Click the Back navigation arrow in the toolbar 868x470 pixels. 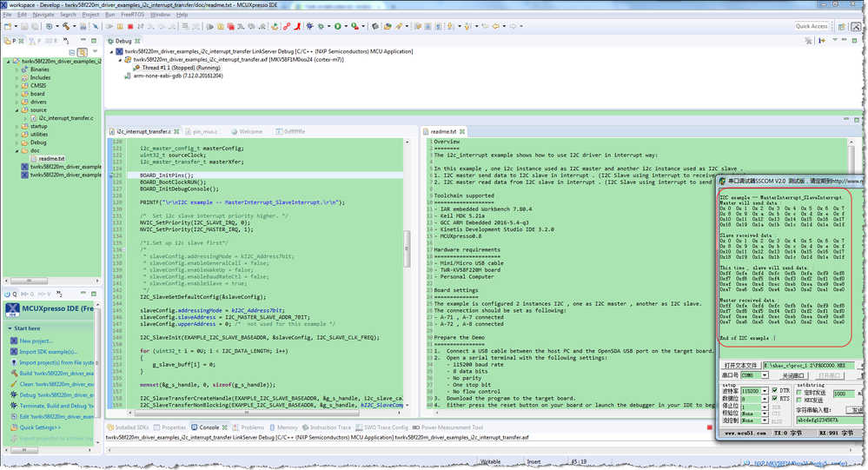496,26
